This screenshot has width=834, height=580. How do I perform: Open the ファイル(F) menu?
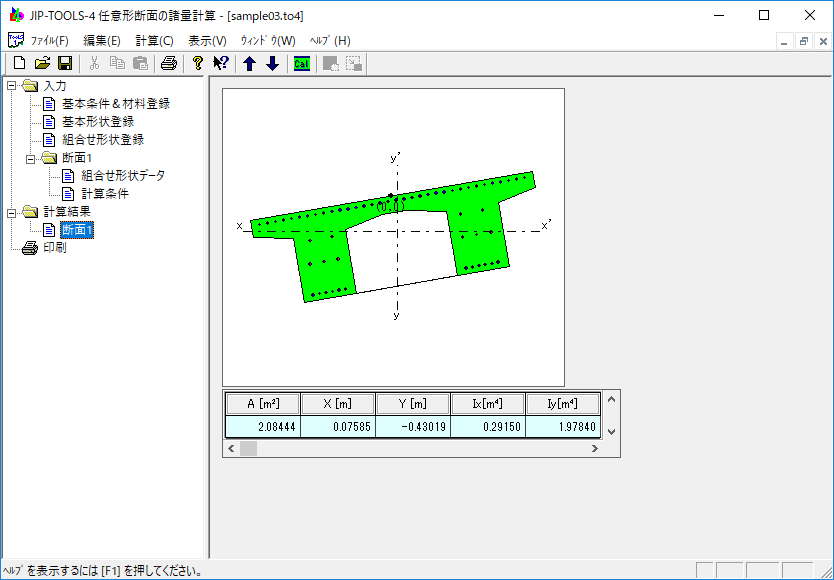click(49, 41)
